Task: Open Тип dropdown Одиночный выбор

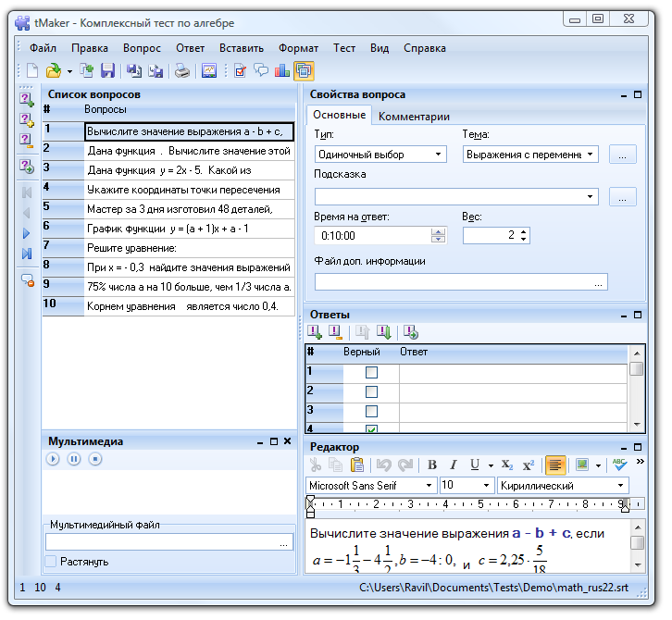Action: click(x=438, y=155)
